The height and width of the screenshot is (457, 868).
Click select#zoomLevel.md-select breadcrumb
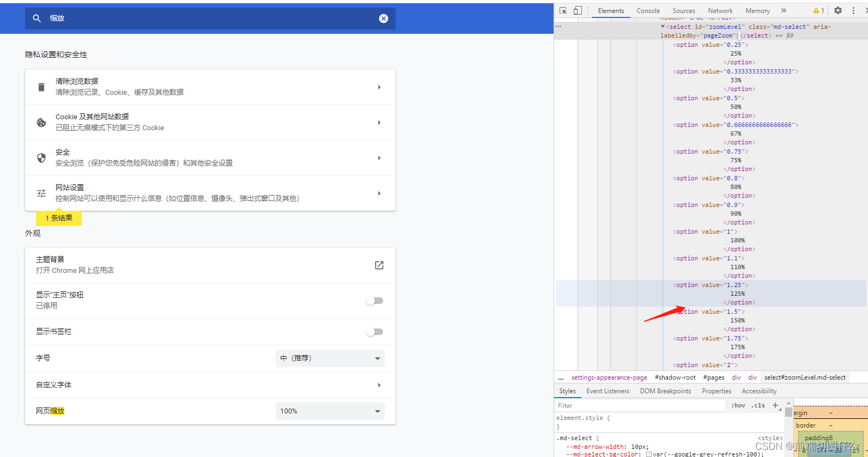point(805,377)
